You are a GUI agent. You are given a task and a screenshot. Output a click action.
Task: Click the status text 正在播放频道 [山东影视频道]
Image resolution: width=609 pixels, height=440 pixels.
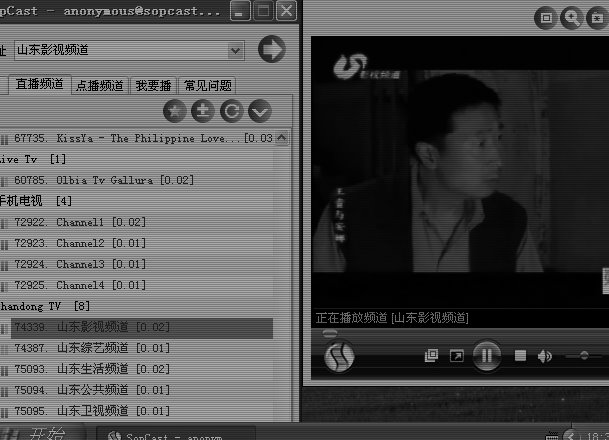[x=392, y=318]
